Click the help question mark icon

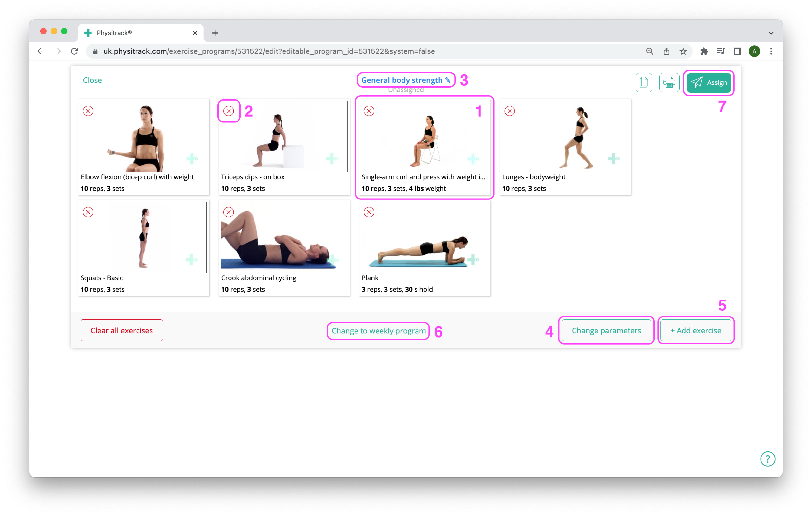(768, 459)
